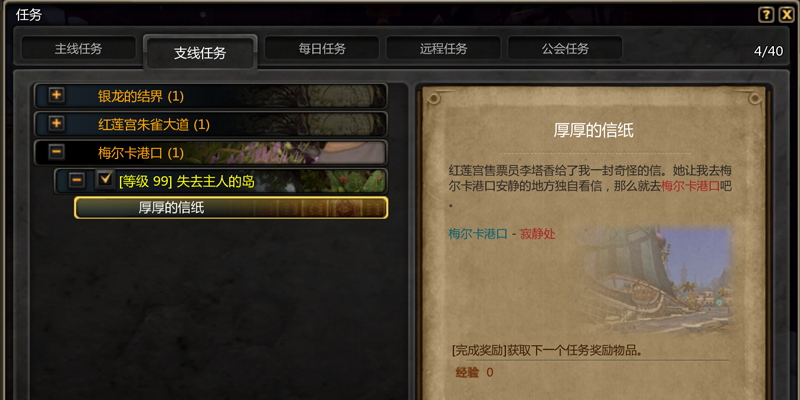
Task: Open the 远程任务 tab
Action: (443, 48)
